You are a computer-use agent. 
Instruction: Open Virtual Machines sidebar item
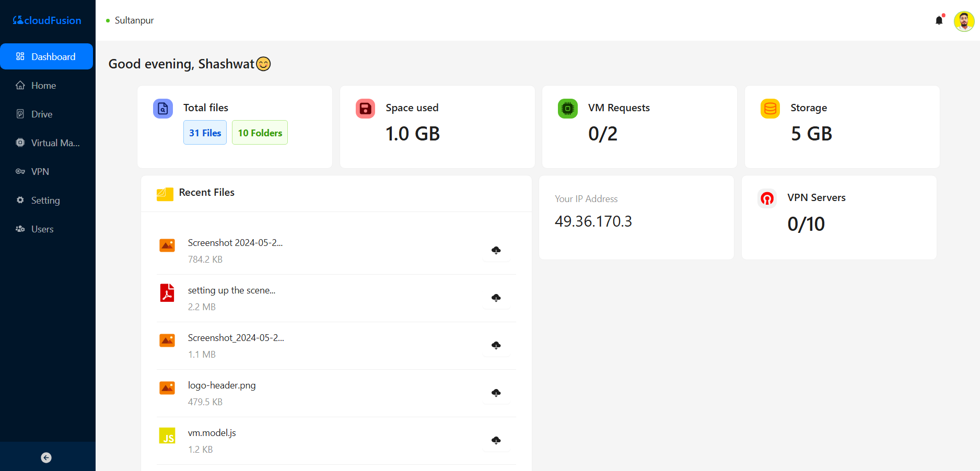point(46,143)
